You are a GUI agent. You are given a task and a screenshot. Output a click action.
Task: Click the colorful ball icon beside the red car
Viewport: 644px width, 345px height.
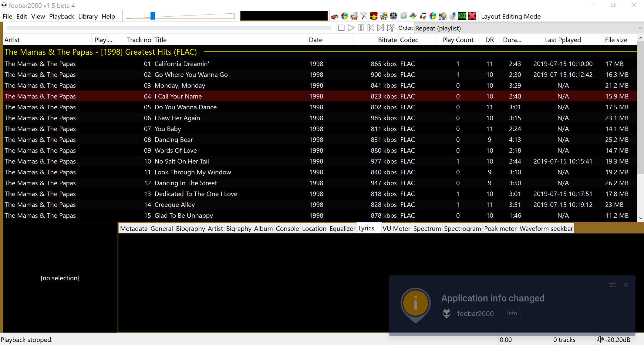(x=345, y=16)
